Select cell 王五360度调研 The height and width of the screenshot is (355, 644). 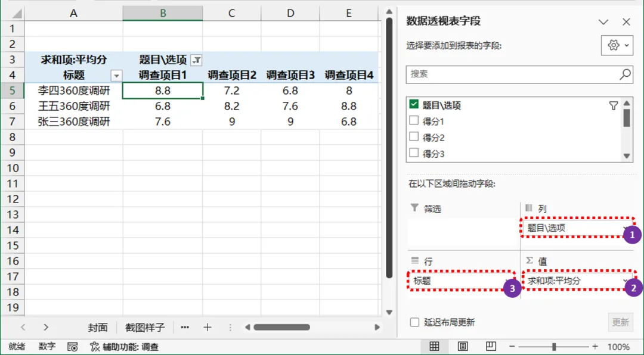pyautogui.click(x=73, y=106)
